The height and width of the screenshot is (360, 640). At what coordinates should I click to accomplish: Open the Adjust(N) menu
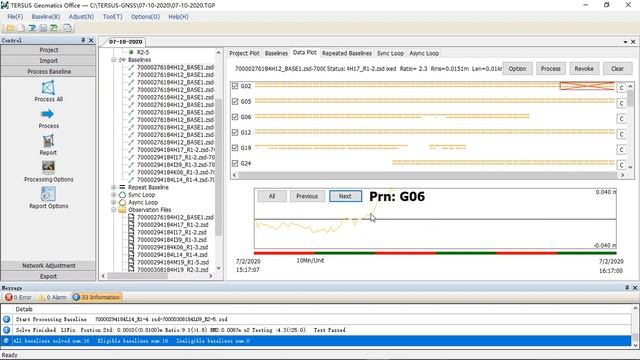81,17
